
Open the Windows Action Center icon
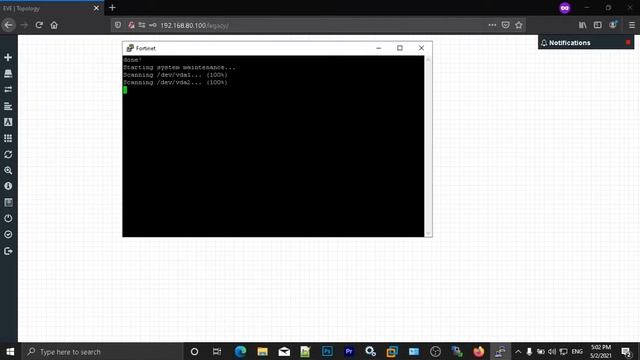point(627,351)
